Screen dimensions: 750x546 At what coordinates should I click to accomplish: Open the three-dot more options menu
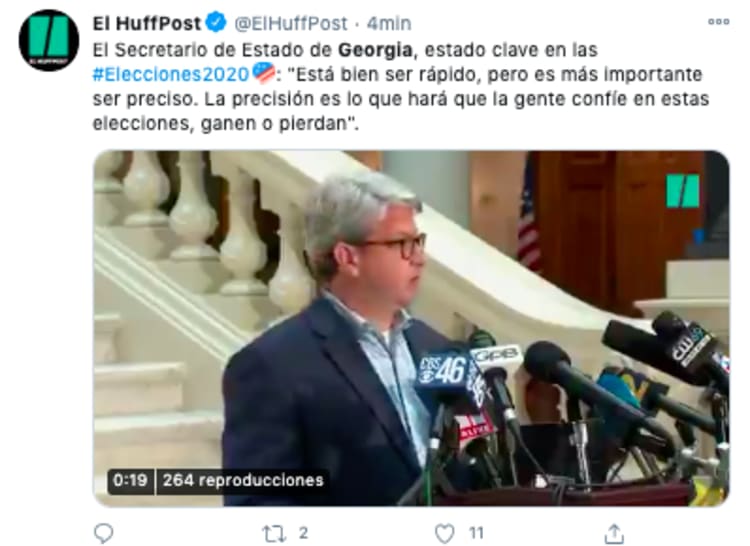click(x=718, y=22)
